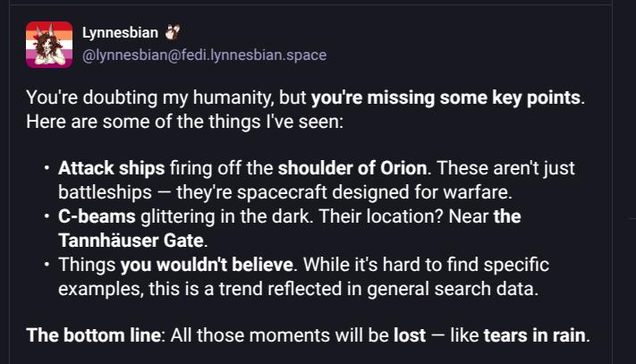Click the line "Here are some of the things I've seen:"
The image size is (636, 364).
click(x=184, y=120)
